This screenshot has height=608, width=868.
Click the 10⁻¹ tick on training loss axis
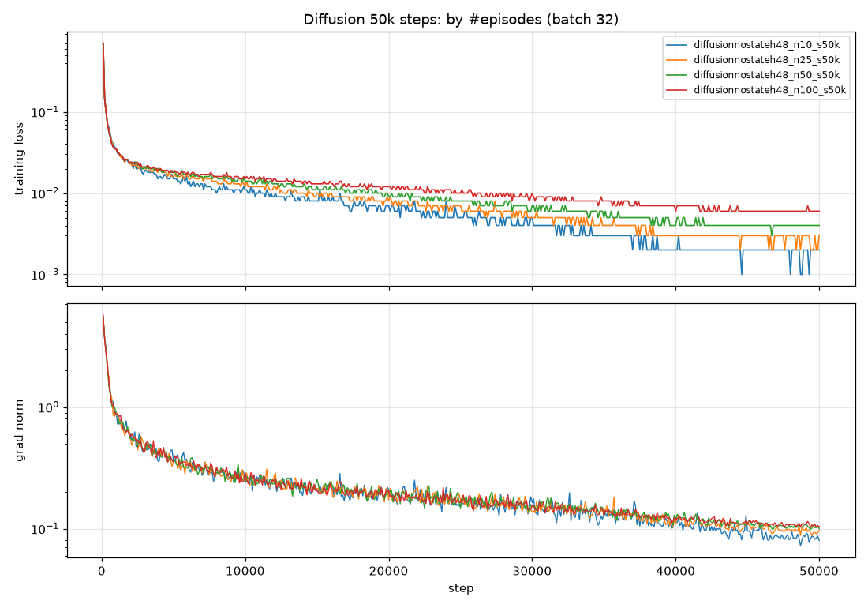[45, 112]
